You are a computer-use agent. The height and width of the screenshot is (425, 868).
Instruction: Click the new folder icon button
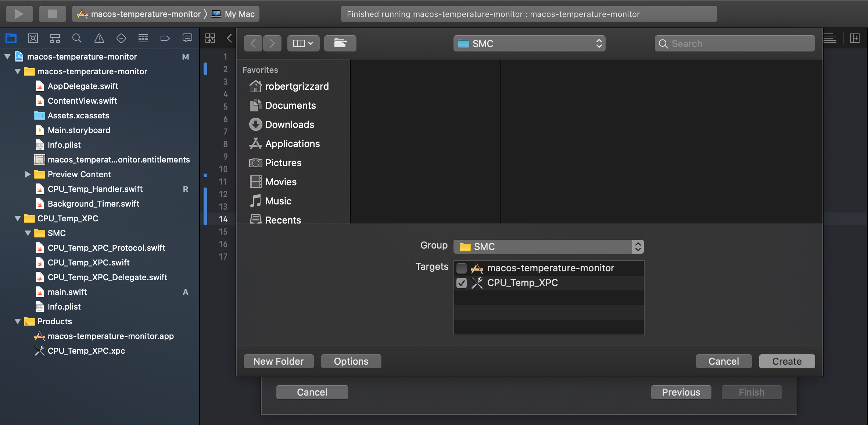(340, 43)
